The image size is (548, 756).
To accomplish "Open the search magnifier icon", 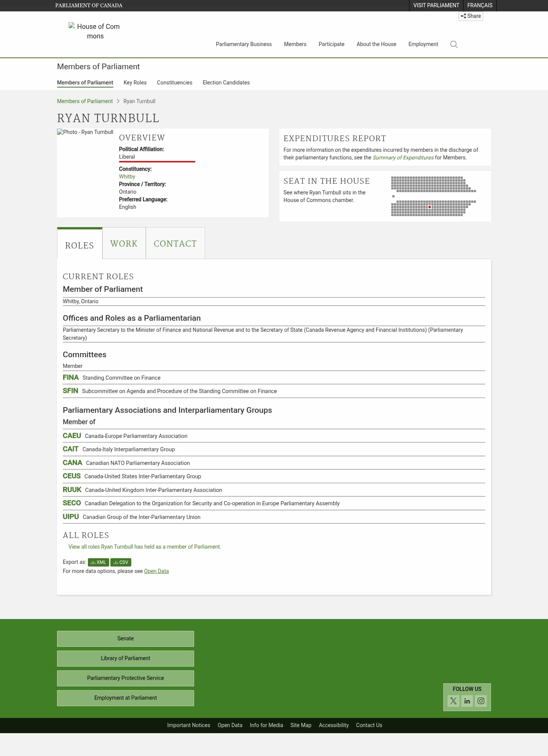I will click(454, 44).
